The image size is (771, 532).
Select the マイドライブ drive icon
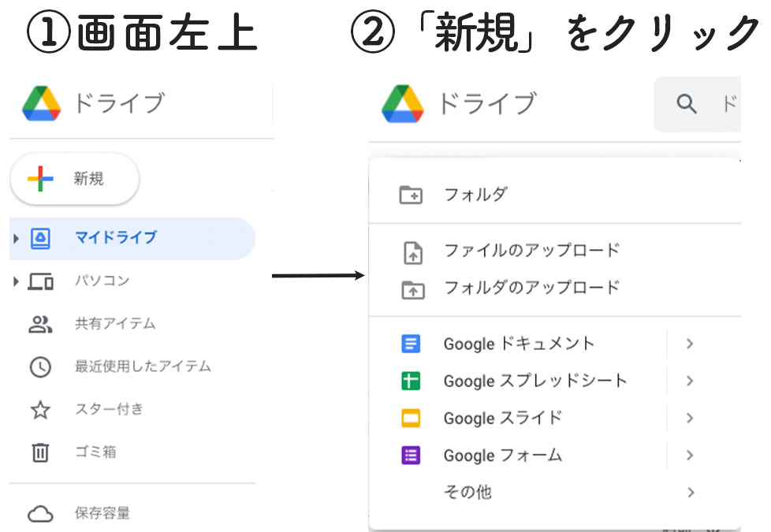pyautogui.click(x=40, y=239)
